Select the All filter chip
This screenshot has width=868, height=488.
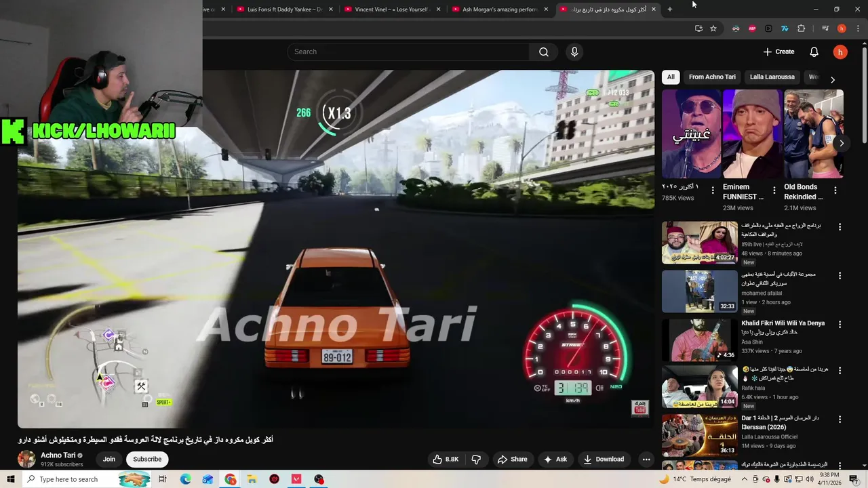(671, 77)
